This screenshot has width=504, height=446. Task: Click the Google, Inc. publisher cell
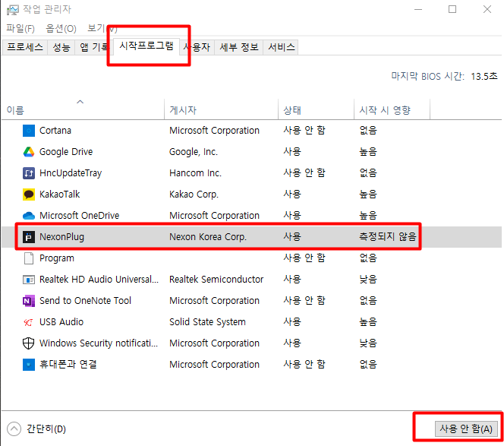pos(194,151)
